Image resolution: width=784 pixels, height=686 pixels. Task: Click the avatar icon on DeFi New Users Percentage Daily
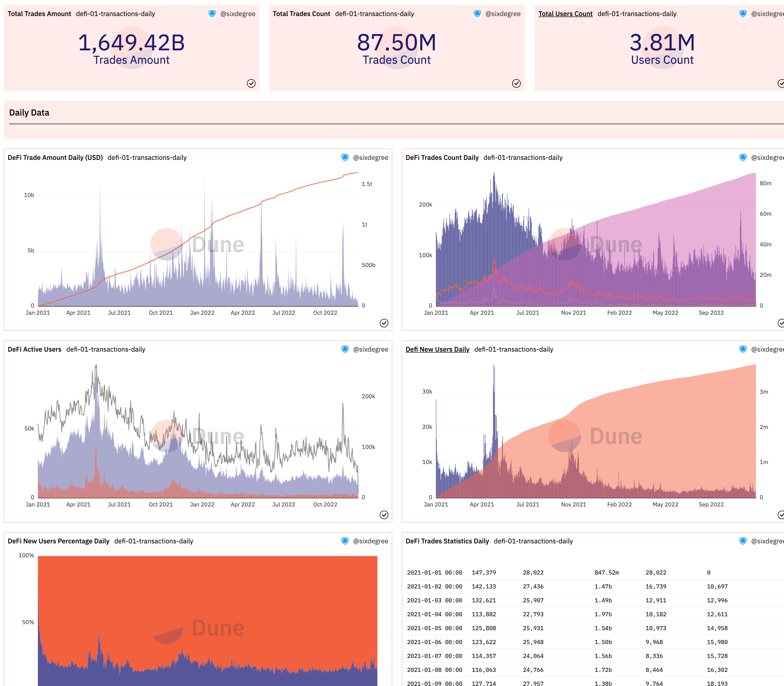click(345, 541)
